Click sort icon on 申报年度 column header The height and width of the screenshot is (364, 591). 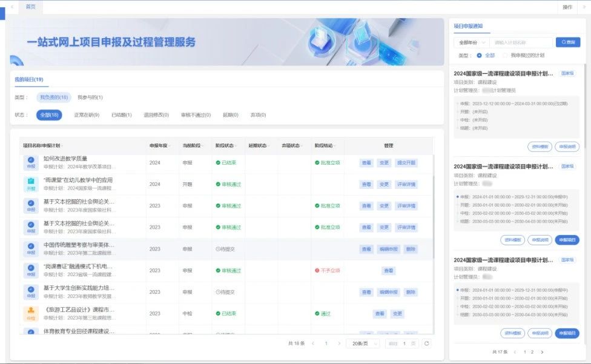(171, 146)
